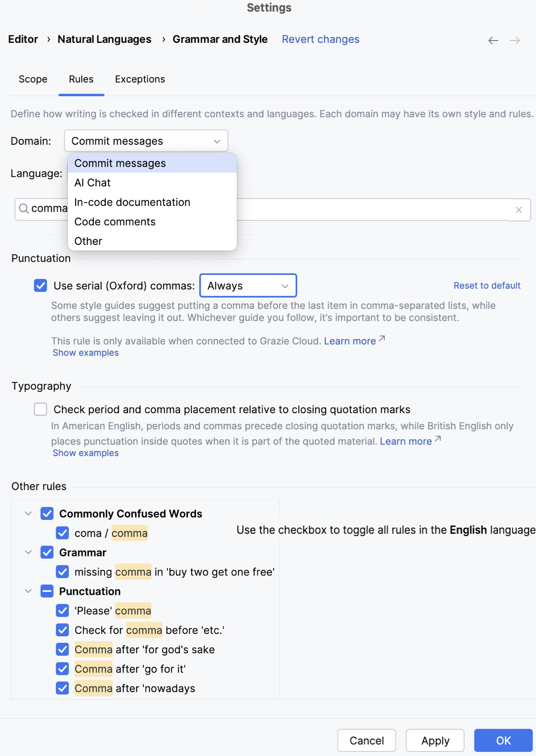The image size is (536, 756).
Task: Open the 'Always' serial commas dropdown
Action: point(247,286)
